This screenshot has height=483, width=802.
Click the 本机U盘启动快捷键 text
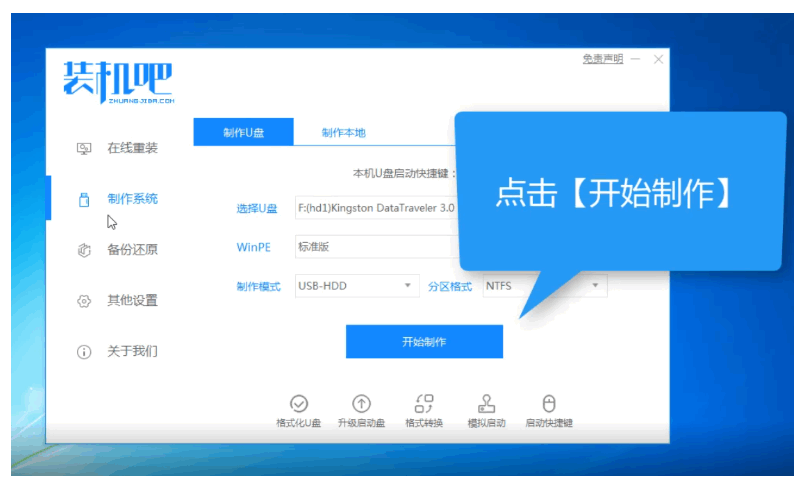coord(404,173)
